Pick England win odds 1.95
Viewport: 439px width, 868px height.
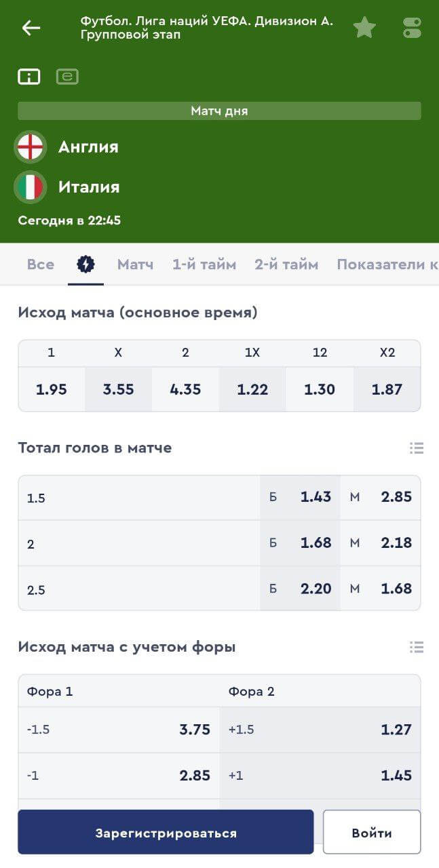tap(52, 389)
